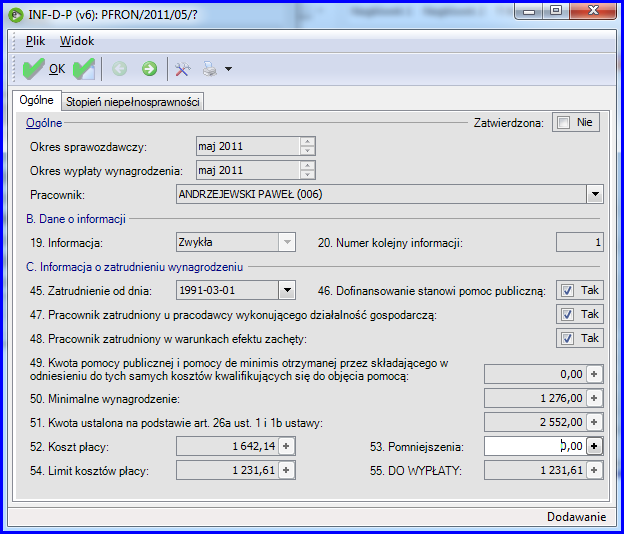This screenshot has height=534, width=624.
Task: Open the tools wrench and screwdriver icon
Action: [x=183, y=69]
